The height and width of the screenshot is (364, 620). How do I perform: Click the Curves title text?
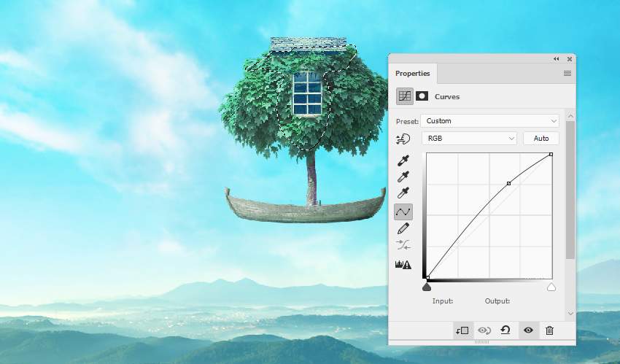click(447, 97)
